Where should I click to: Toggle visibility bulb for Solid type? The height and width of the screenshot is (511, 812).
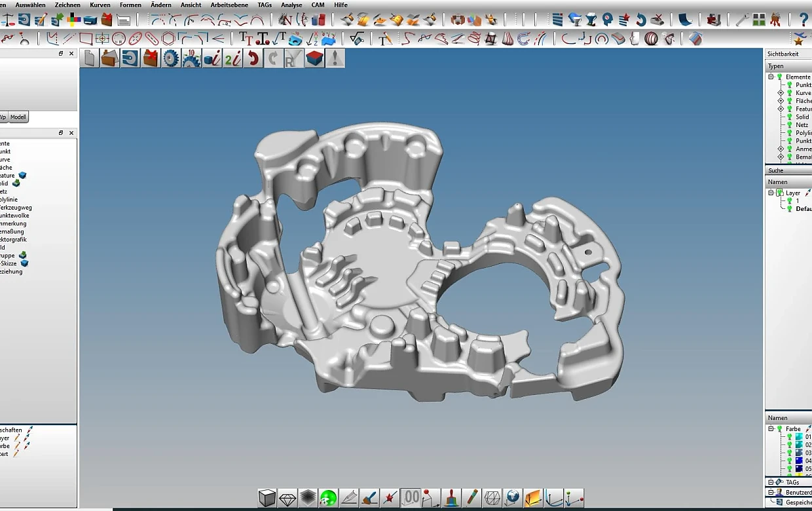click(x=790, y=117)
